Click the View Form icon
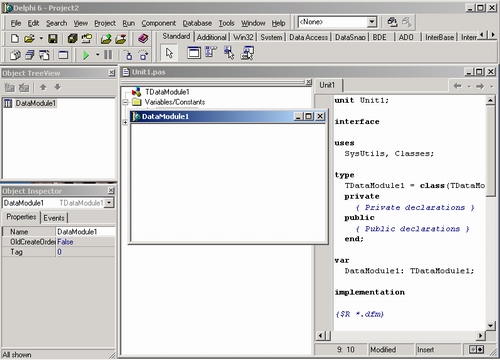500x360 pixels. 30,55
